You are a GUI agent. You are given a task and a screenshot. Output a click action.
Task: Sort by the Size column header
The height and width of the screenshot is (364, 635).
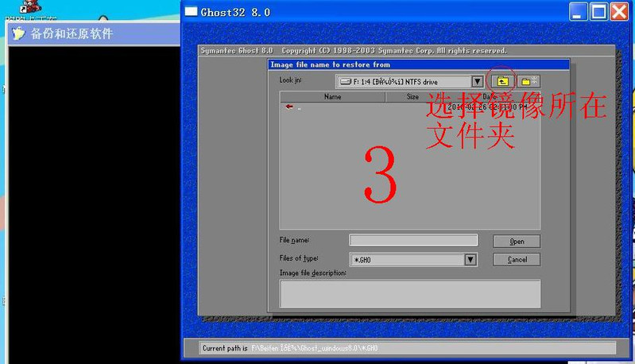click(x=412, y=97)
